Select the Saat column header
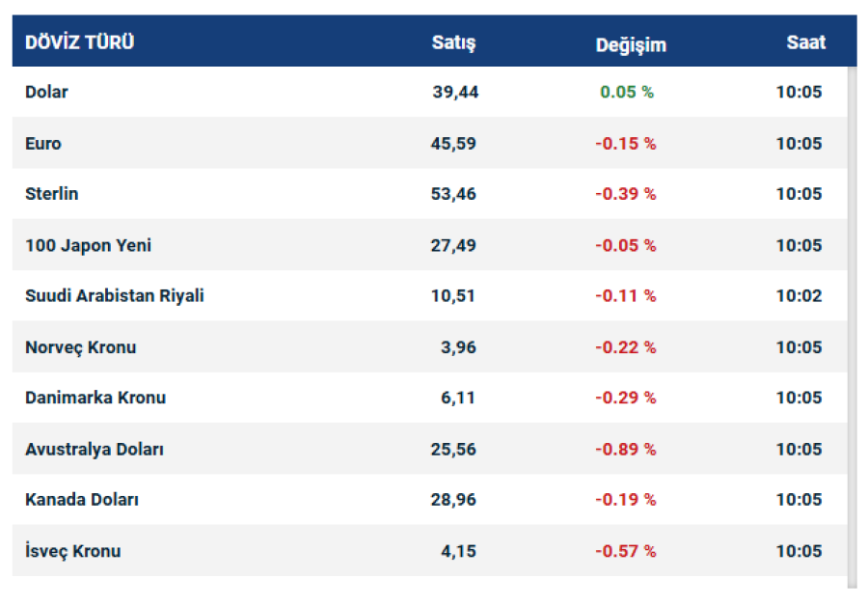The height and width of the screenshot is (606, 868). pos(805,43)
